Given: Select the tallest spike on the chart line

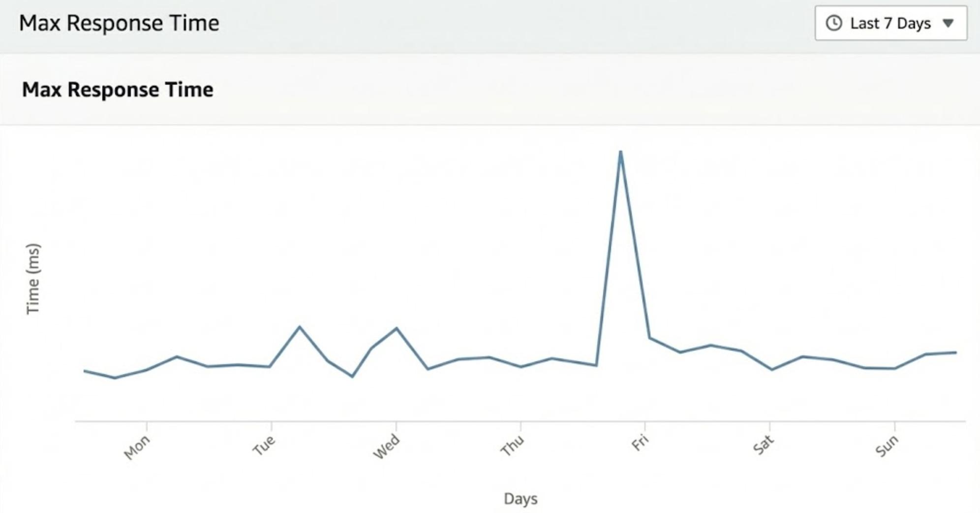Looking at the screenshot, I should (621, 153).
